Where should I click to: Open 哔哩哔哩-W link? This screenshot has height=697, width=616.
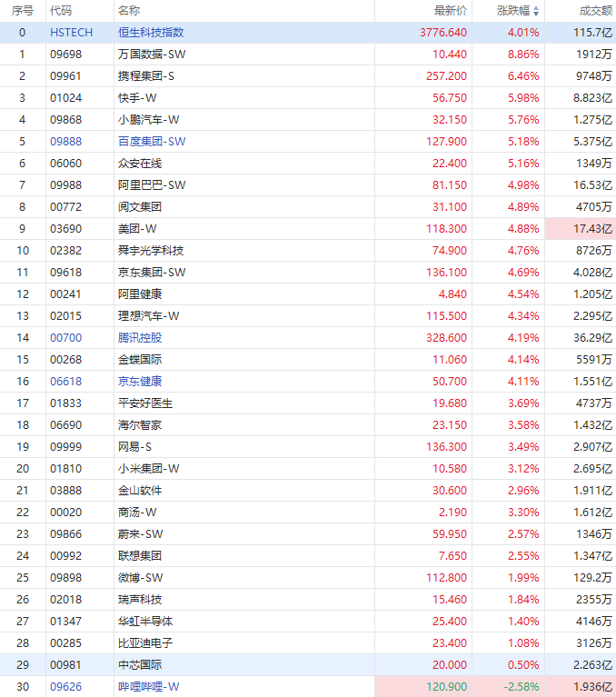pos(149,687)
